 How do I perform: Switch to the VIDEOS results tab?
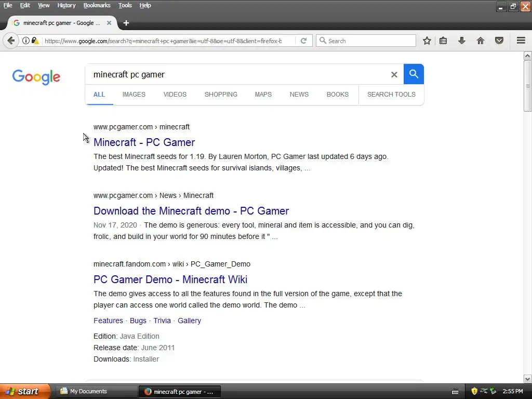[x=175, y=95]
